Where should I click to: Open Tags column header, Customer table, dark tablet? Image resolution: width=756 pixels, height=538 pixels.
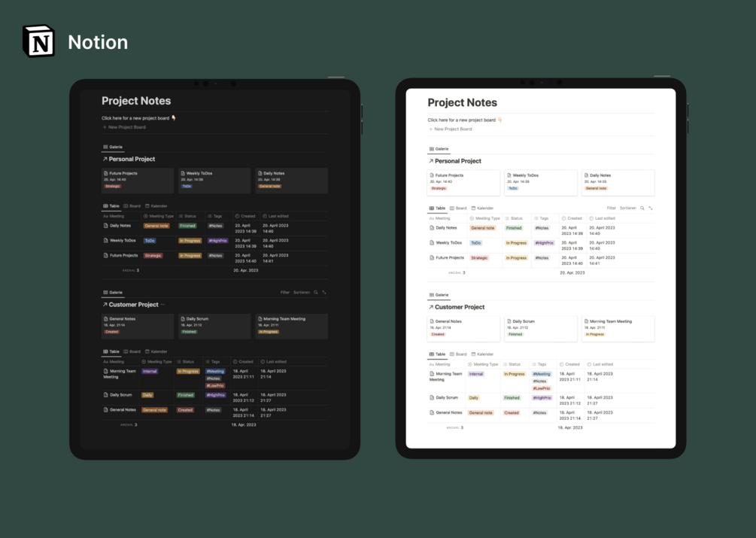[x=213, y=362]
